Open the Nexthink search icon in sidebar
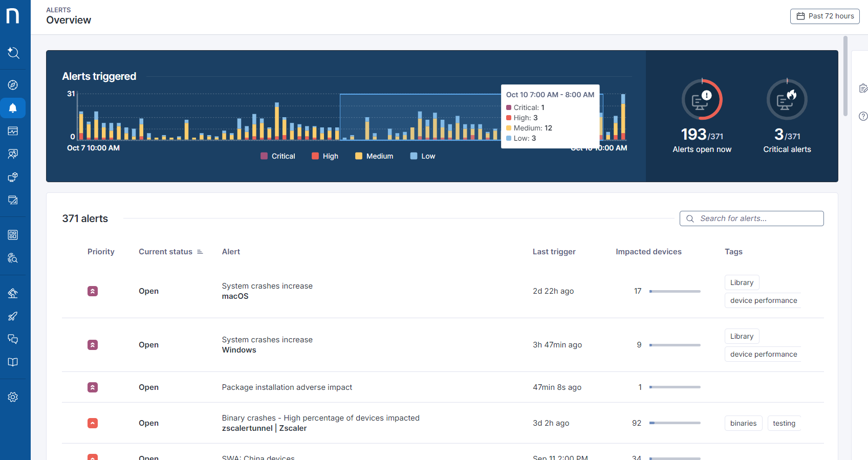This screenshot has width=868, height=460. pos(13,53)
